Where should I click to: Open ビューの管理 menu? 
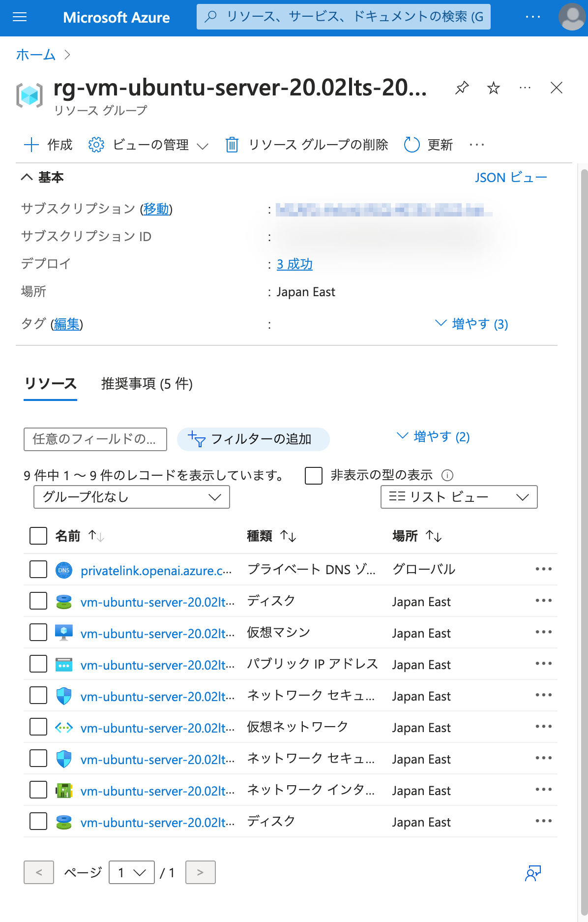148,145
